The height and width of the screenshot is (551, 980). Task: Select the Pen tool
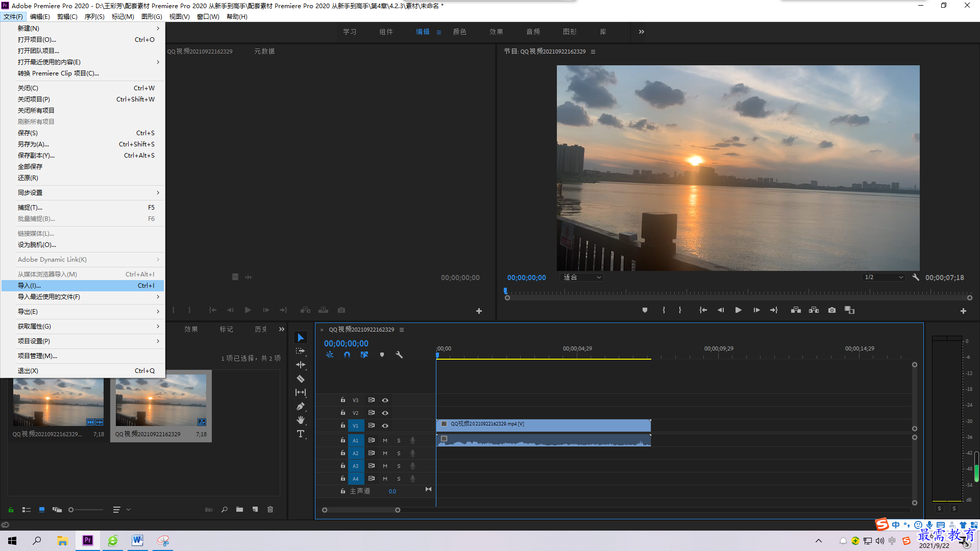pos(301,406)
